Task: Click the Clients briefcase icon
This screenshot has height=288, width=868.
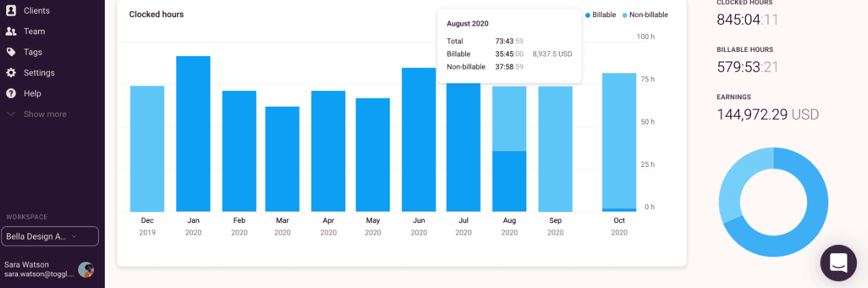Action: click(x=11, y=10)
